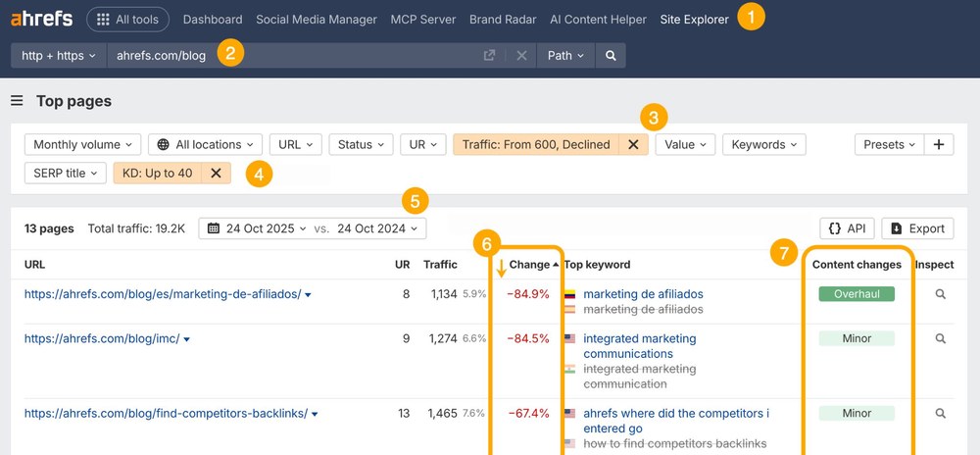
Task: Open Monthly volume dropdown
Action: click(x=82, y=144)
